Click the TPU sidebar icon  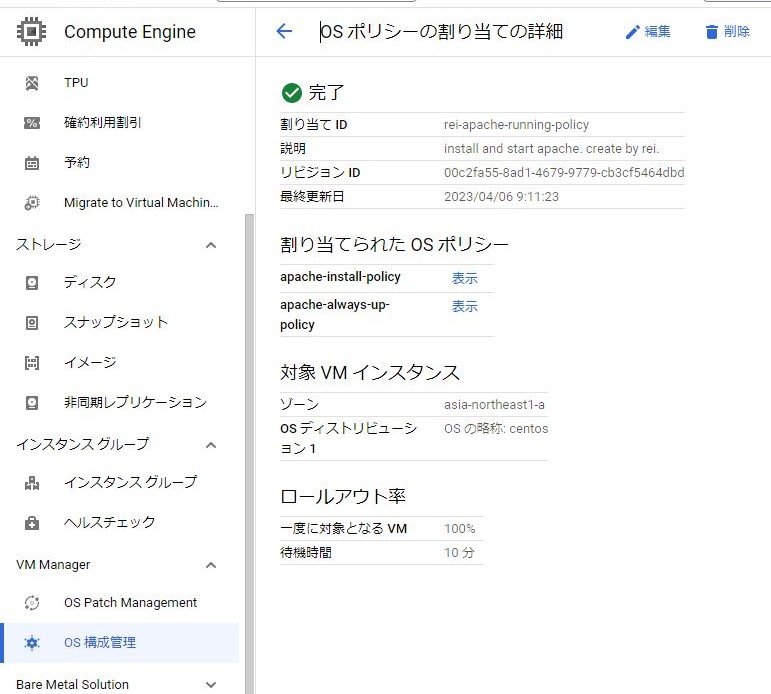(x=32, y=83)
